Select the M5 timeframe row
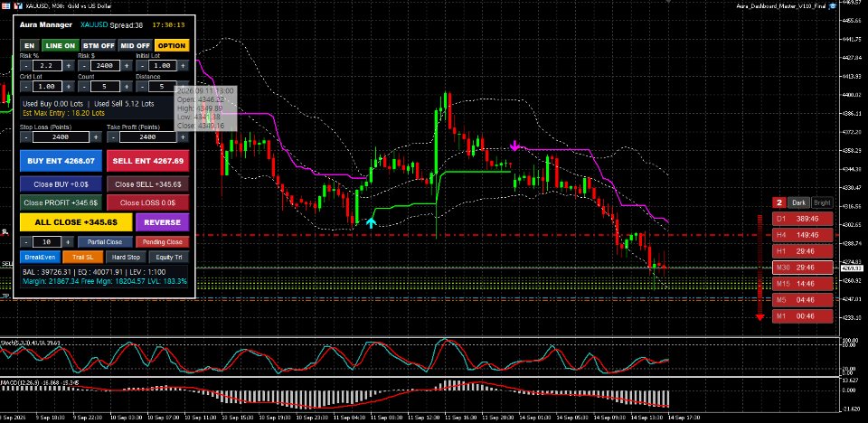This screenshot has height=423, width=868. [x=803, y=300]
